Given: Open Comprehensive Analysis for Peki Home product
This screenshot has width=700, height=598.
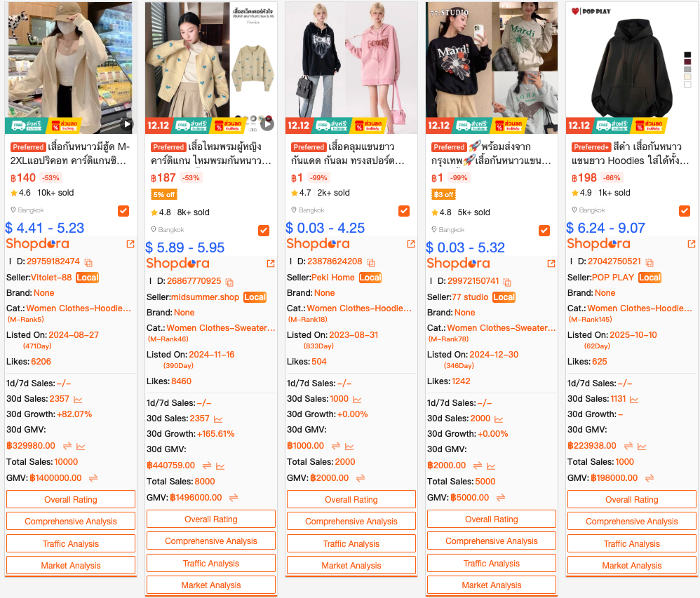Looking at the screenshot, I should tap(351, 522).
